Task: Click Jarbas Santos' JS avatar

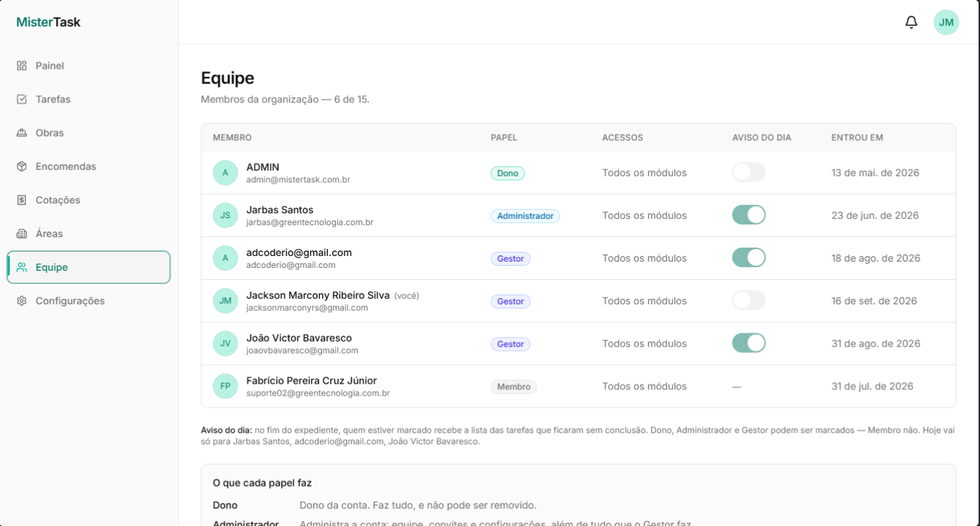Action: coord(225,215)
